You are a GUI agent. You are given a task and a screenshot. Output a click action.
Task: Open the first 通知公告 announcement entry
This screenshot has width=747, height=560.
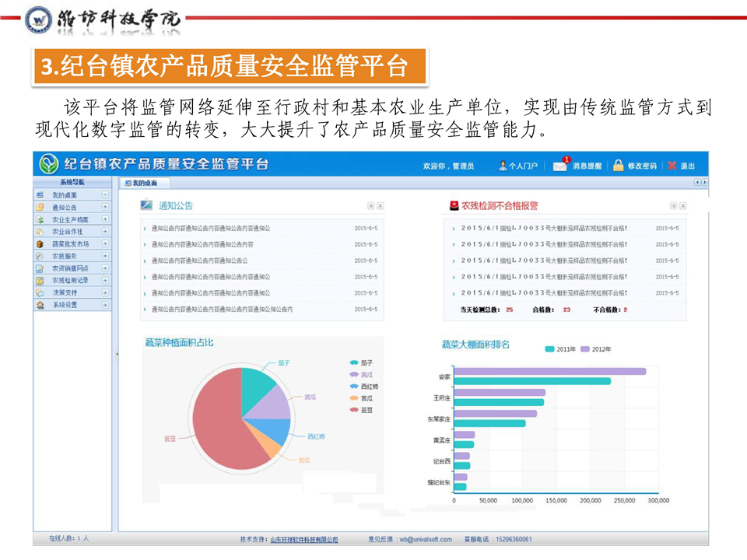[210, 228]
